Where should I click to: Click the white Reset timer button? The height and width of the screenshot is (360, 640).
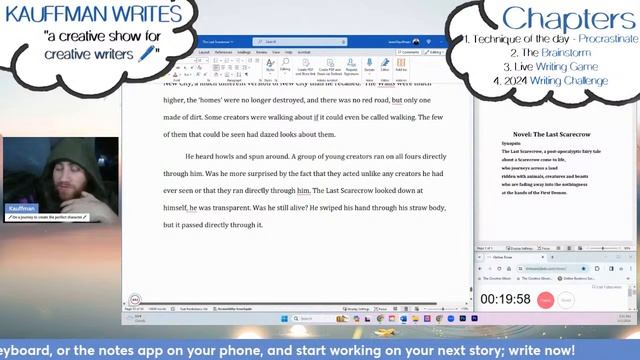[x=566, y=300]
